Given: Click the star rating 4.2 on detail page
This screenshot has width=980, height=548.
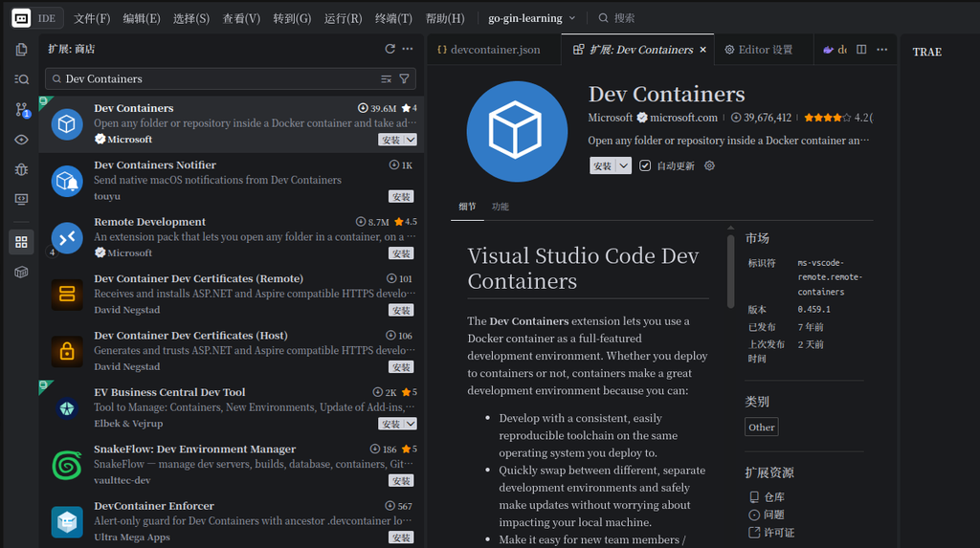Looking at the screenshot, I should 838,118.
